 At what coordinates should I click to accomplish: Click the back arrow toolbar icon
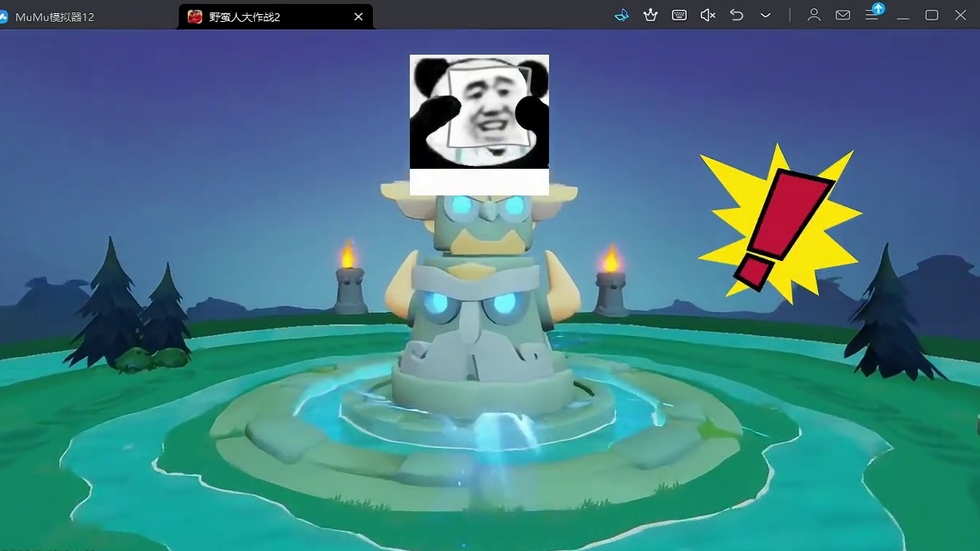click(737, 15)
